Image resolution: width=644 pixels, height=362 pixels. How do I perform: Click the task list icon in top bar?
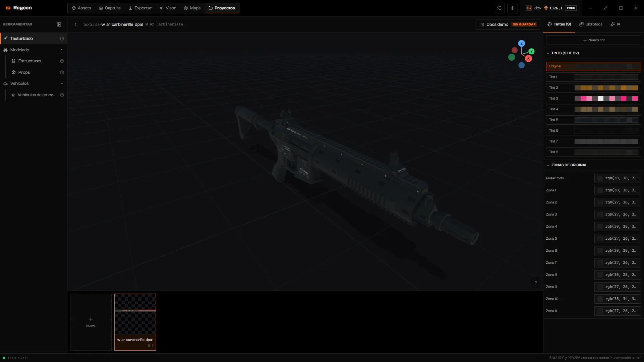tap(499, 8)
